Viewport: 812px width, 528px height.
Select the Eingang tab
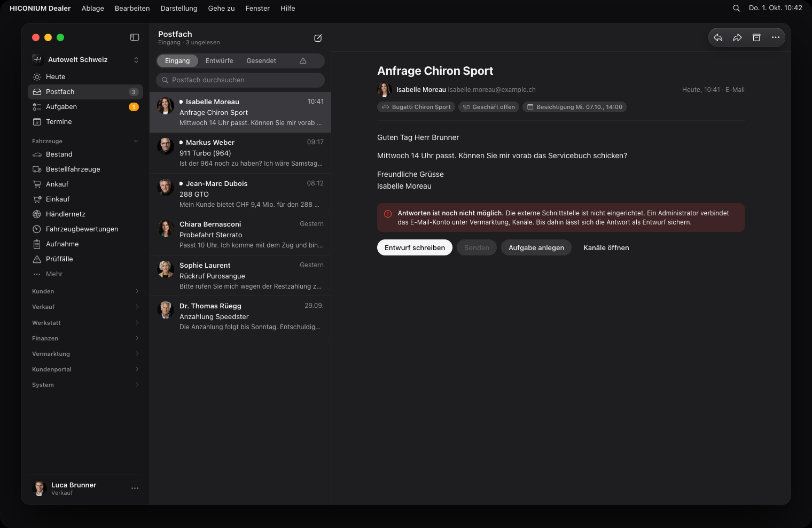pyautogui.click(x=177, y=61)
